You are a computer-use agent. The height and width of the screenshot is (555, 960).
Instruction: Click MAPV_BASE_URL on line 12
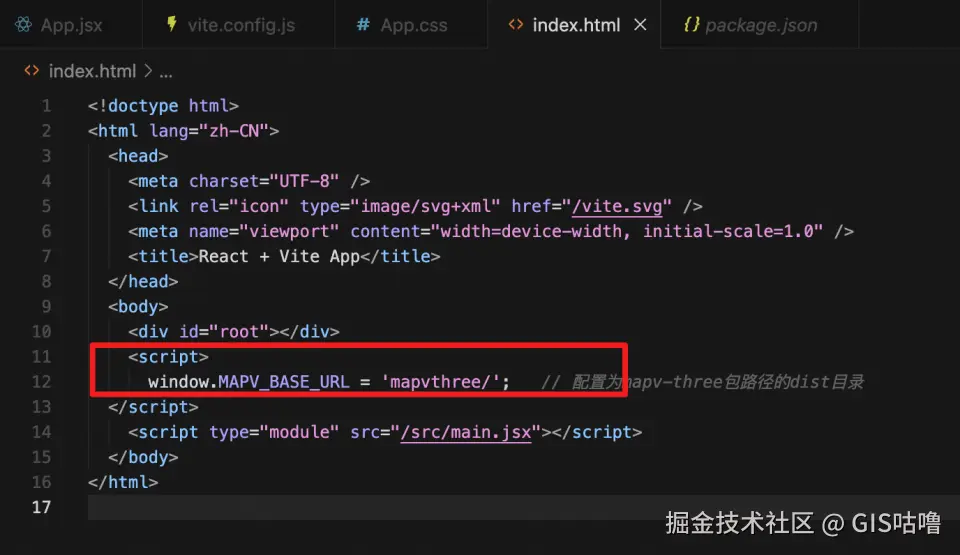pyautogui.click(x=284, y=382)
